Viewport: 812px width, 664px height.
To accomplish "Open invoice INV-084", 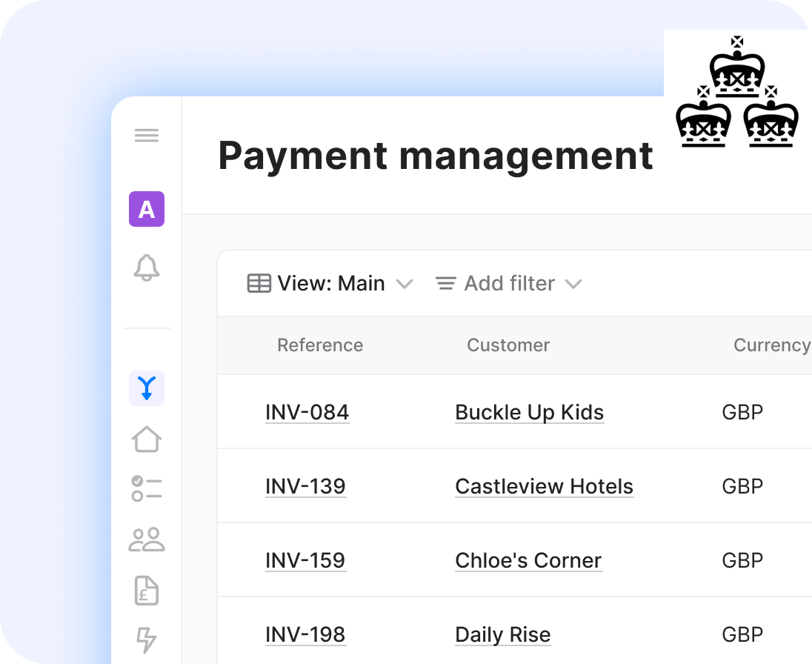I will click(307, 412).
